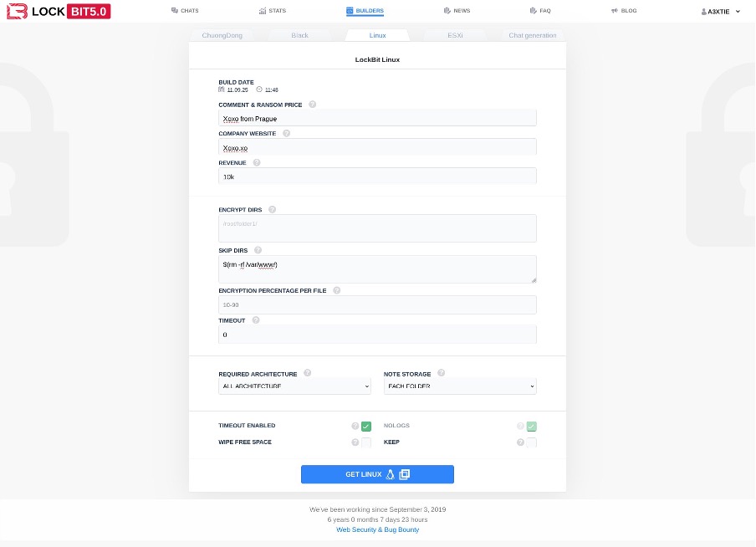The width and height of the screenshot is (756, 547).
Task: Switch to the ChuongDong tab
Action: pyautogui.click(x=222, y=35)
